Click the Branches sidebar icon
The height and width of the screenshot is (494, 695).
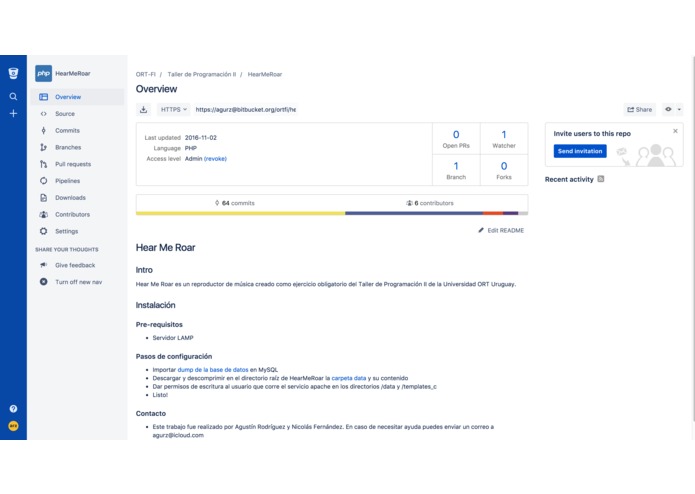[43, 147]
